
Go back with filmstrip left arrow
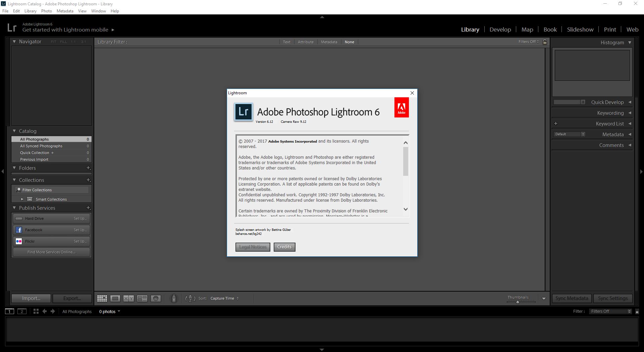45,311
